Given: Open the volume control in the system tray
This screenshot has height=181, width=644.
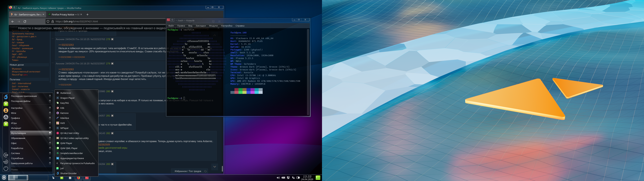Looking at the screenshot, I should click(x=278, y=178).
